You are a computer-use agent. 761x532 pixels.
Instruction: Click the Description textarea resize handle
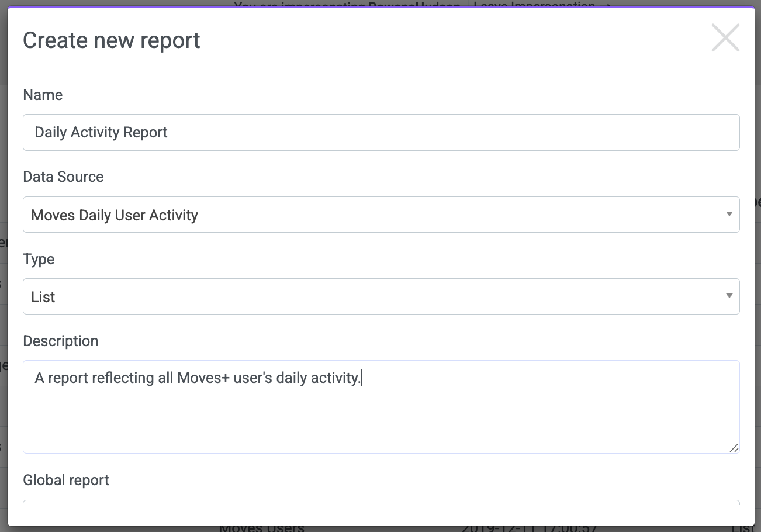(x=734, y=448)
